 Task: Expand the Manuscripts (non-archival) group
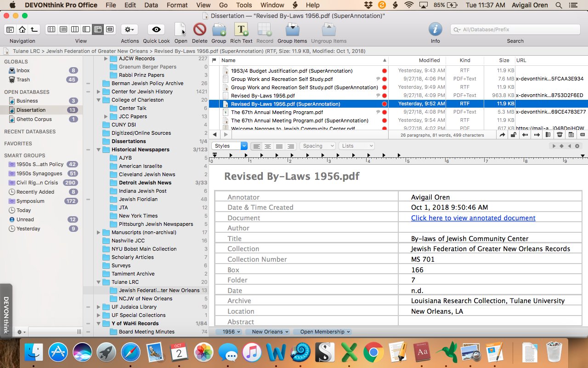[99, 232]
